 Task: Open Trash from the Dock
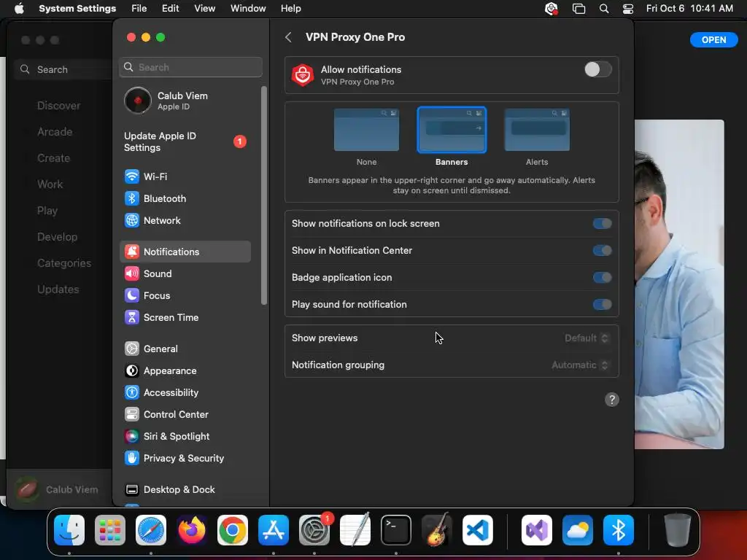click(x=677, y=530)
